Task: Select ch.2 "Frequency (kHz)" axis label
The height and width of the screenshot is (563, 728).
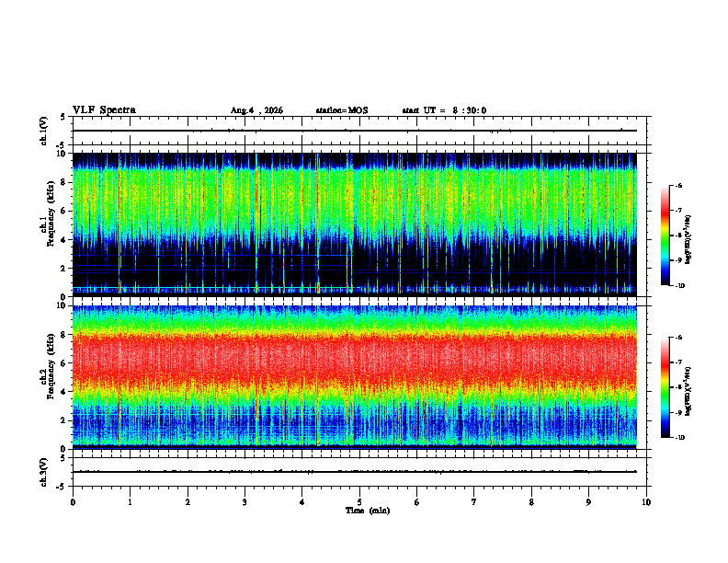Action: pos(51,366)
